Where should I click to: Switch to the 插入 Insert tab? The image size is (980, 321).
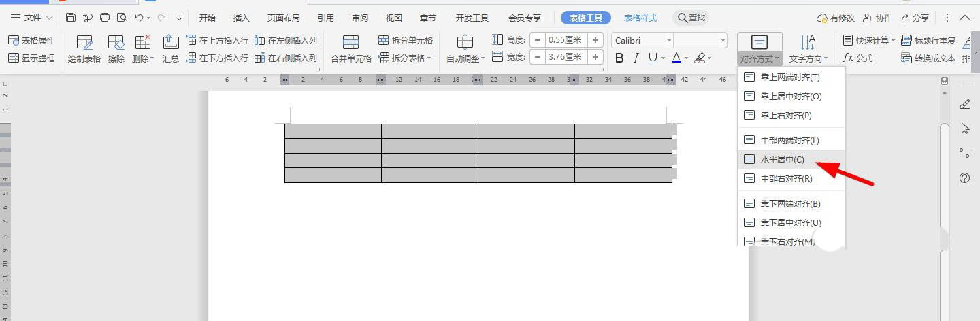point(241,18)
